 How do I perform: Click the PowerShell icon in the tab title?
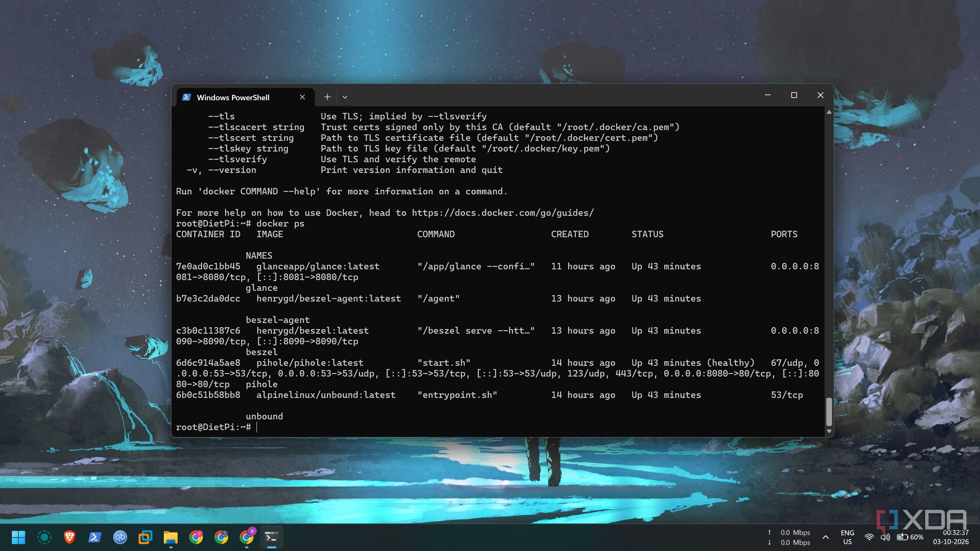[x=186, y=97]
